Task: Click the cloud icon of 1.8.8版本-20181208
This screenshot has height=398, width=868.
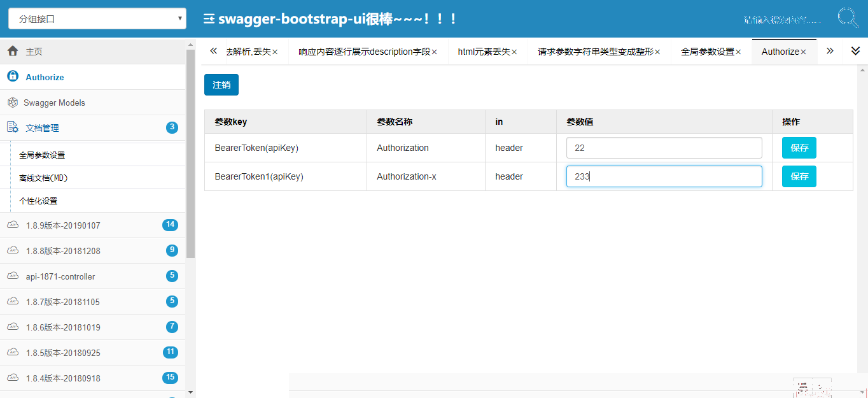Action: (x=13, y=250)
